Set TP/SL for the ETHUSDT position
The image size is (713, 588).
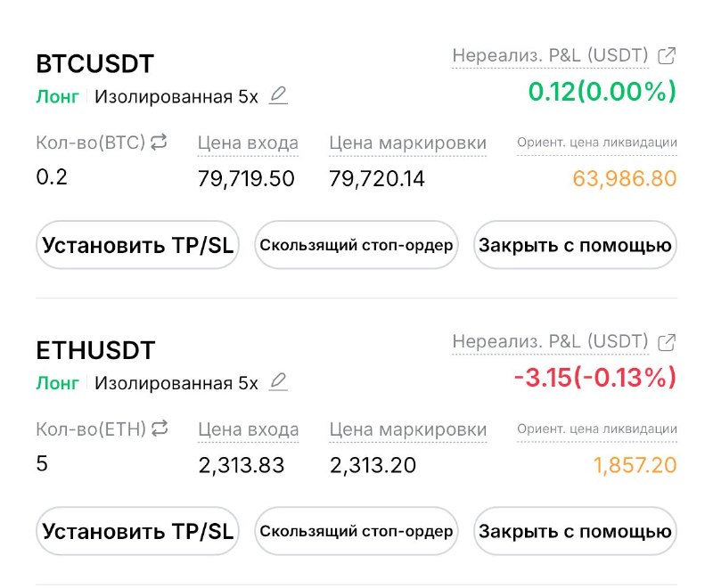tap(138, 531)
